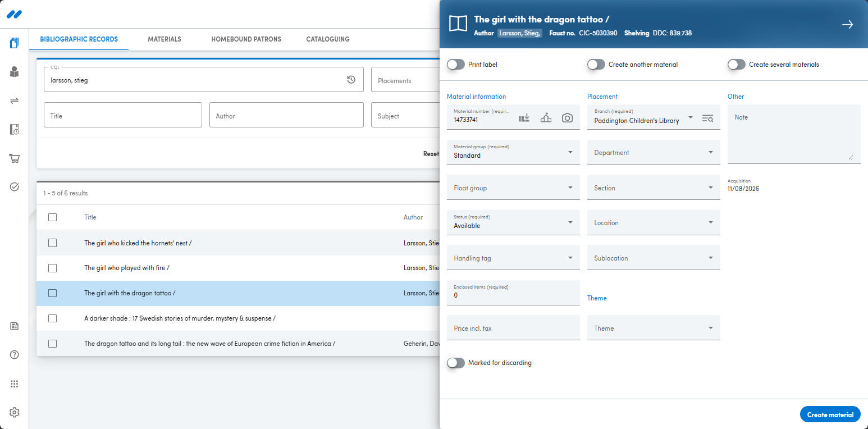This screenshot has width=868, height=429.
Task: Click the branch search list icon
Action: [x=707, y=118]
